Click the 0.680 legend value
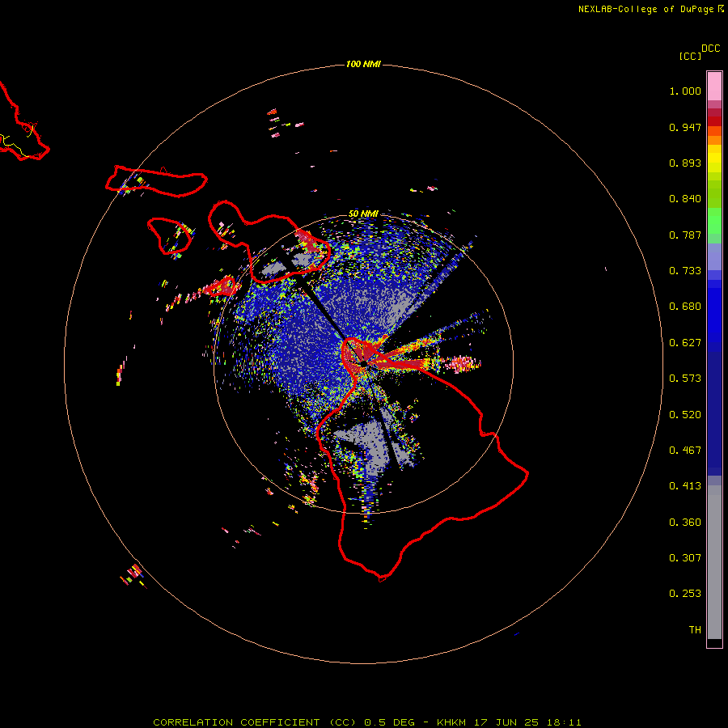 685,307
